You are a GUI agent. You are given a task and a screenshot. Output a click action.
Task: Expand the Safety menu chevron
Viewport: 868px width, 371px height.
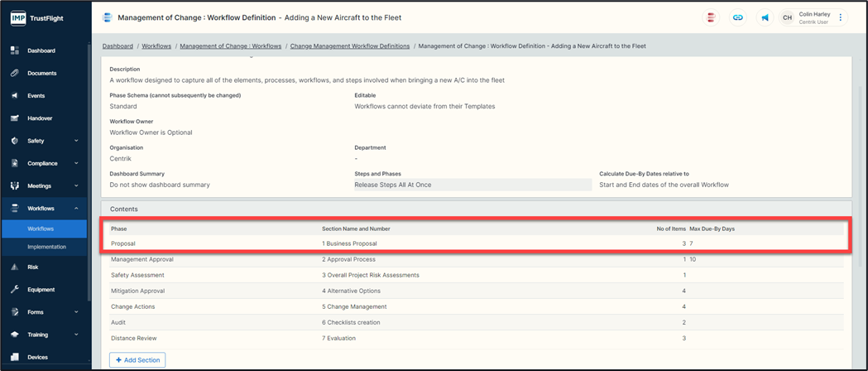point(76,141)
